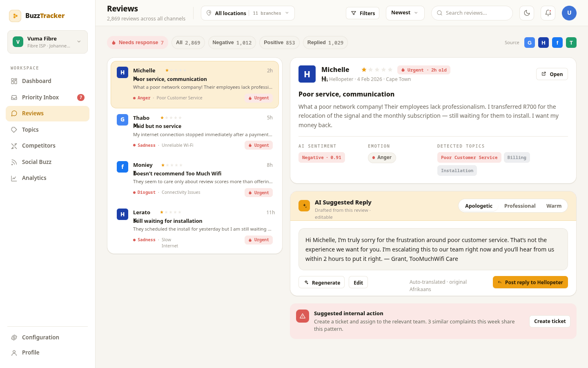The height and width of the screenshot is (368, 588).
Task: Toggle the Trustpilot source filter
Action: click(x=571, y=43)
